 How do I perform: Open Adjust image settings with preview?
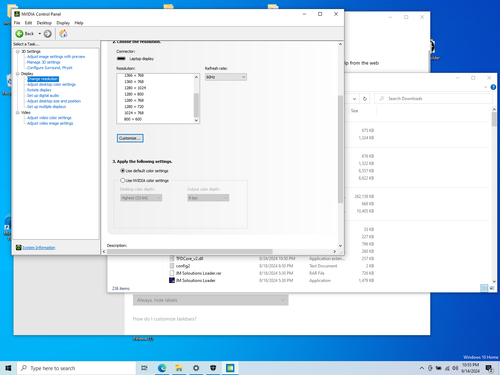click(x=56, y=57)
